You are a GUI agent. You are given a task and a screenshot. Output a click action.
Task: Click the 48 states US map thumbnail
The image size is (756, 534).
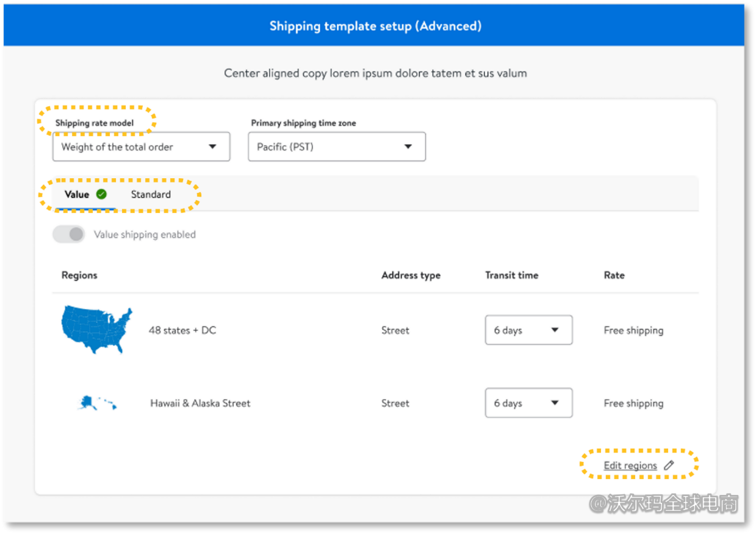[x=96, y=330]
